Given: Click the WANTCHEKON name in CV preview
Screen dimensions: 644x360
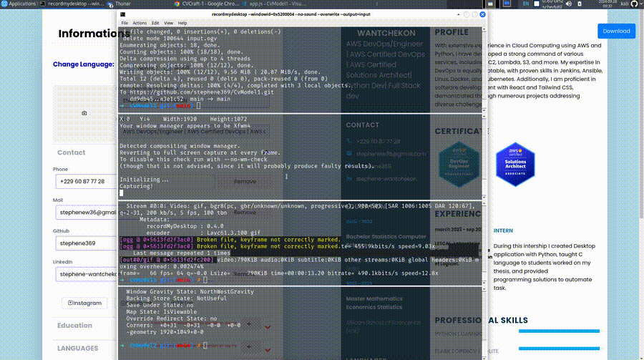Looking at the screenshot, I should coord(386,34).
